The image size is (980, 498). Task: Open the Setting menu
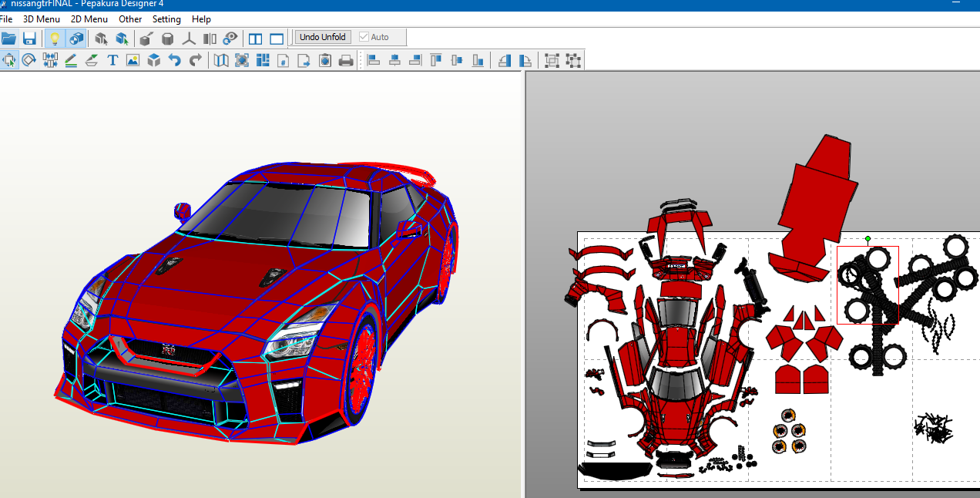click(x=166, y=19)
